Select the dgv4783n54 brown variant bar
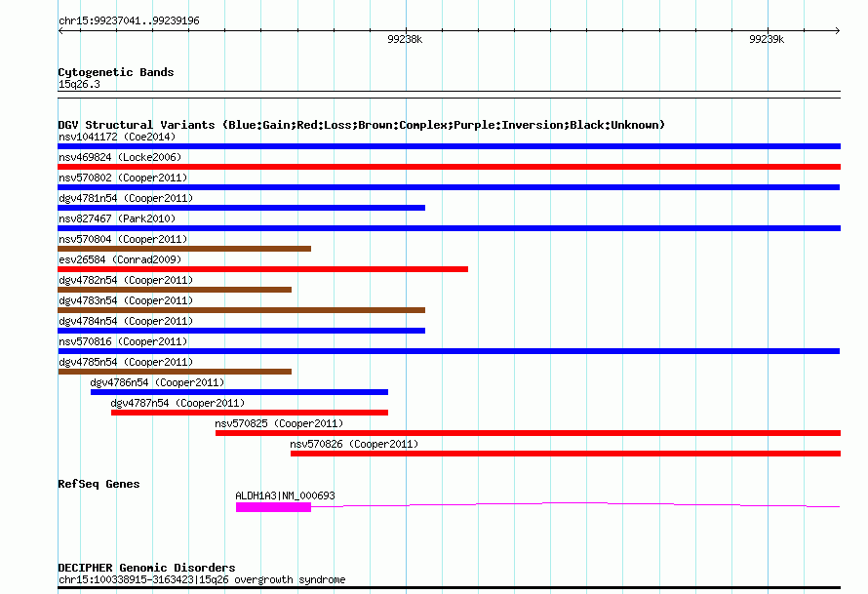The image size is (868, 594). coord(241,310)
